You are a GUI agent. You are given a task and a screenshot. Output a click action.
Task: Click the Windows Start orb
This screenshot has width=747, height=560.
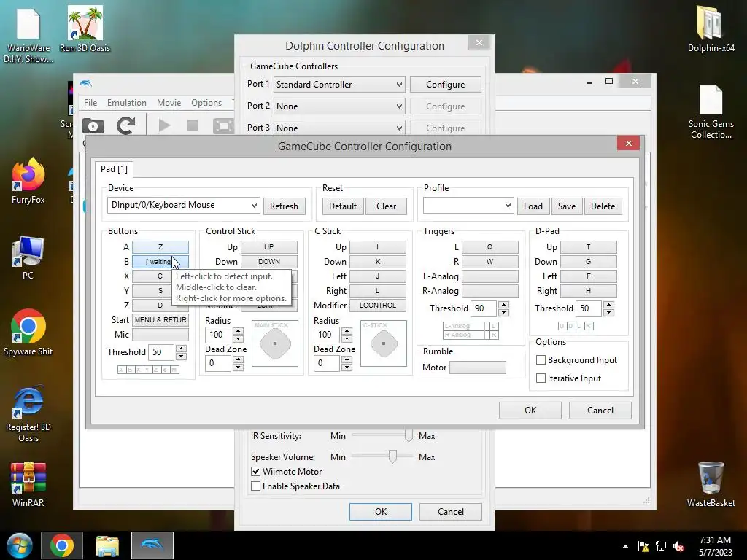click(x=20, y=545)
